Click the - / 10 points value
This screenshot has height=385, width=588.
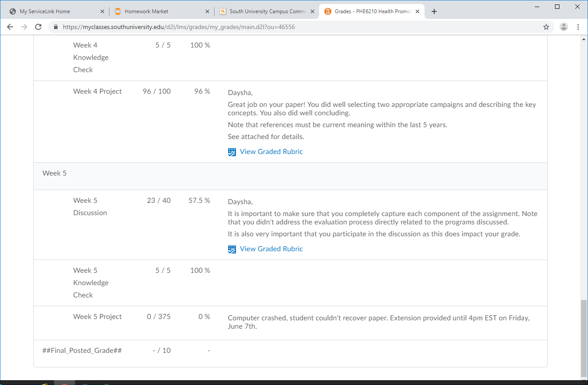(161, 350)
